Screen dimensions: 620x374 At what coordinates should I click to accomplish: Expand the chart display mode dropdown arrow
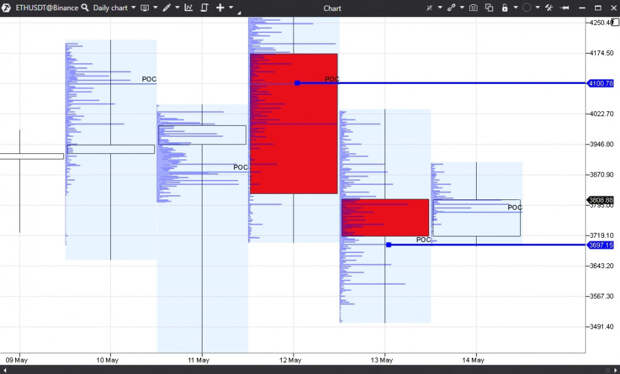[155, 8]
